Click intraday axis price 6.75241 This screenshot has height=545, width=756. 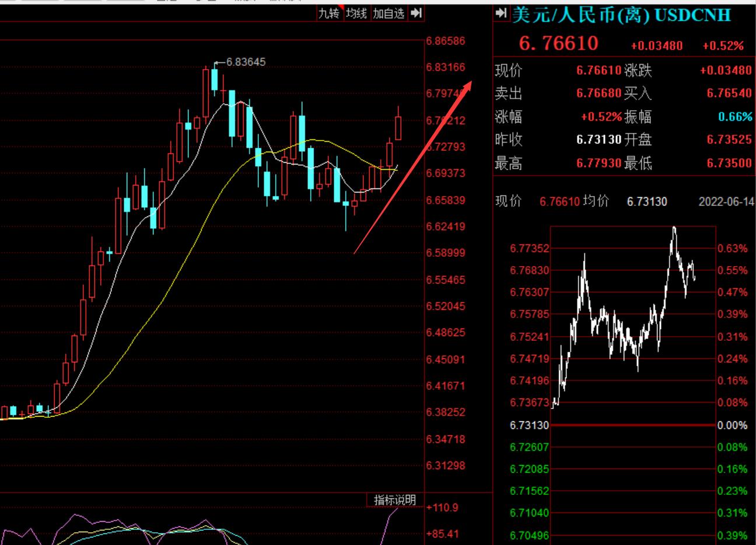[x=530, y=337]
